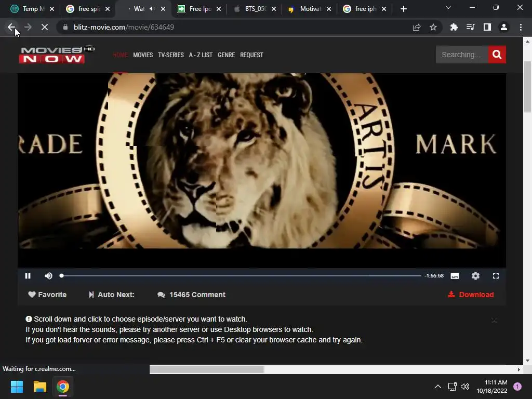Image resolution: width=532 pixels, height=399 pixels.
Task: Open File Explorer from taskbar
Action: click(x=39, y=387)
